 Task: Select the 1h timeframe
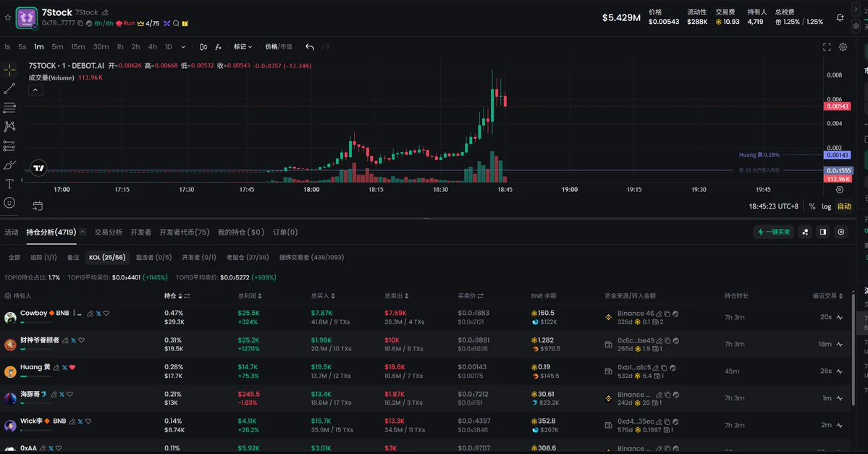[x=120, y=47]
